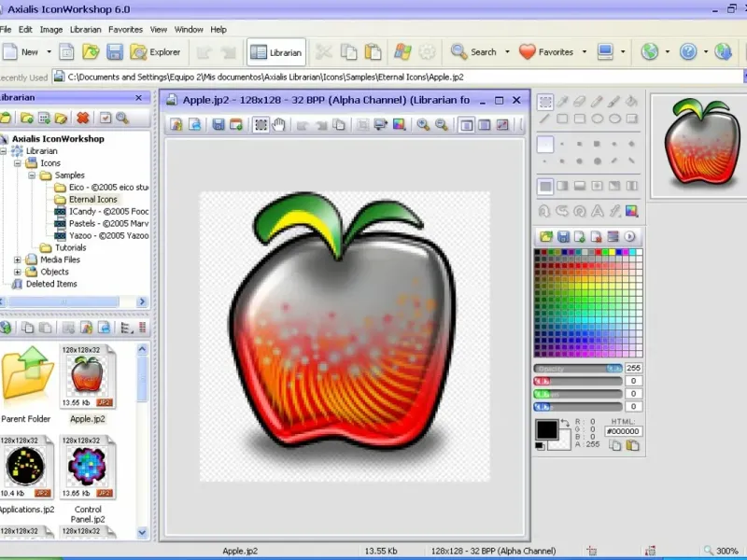The height and width of the screenshot is (560, 747).
Task: Open the Search dropdown arrow
Action: click(x=507, y=52)
